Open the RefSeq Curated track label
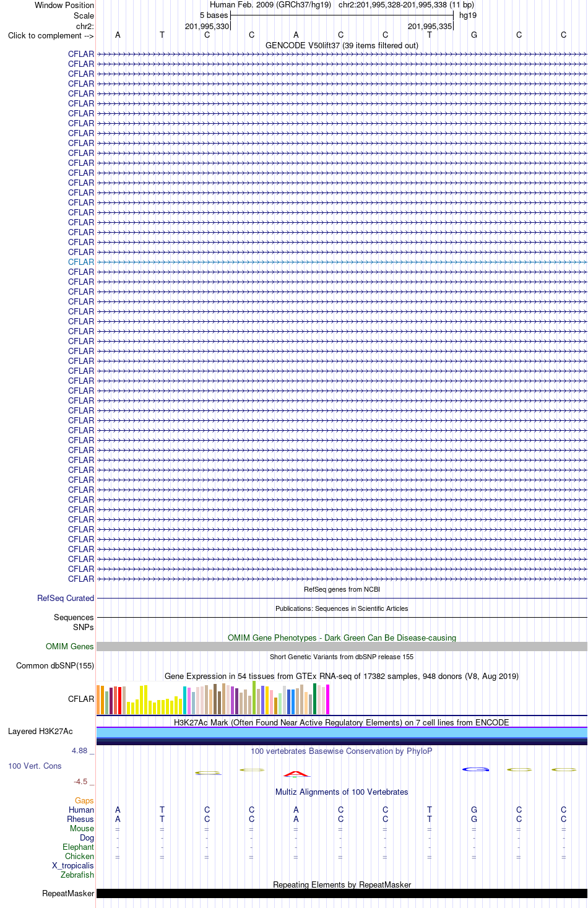The image size is (588, 908). click(66, 598)
